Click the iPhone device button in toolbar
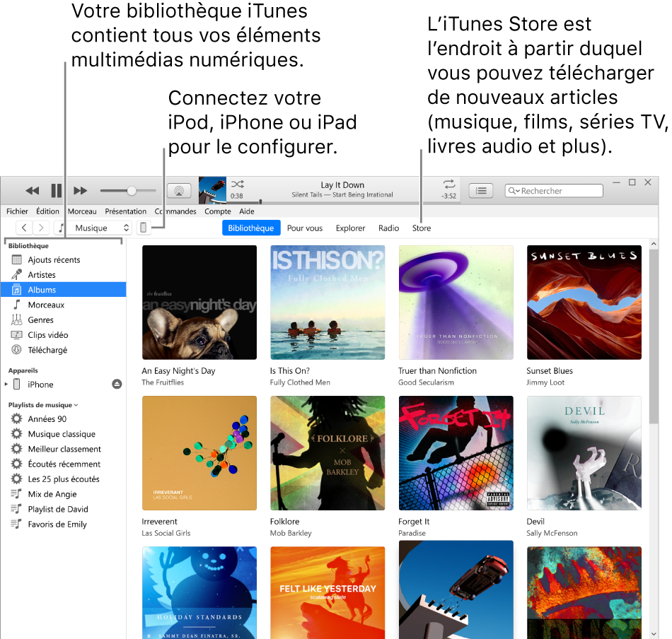The width and height of the screenshot is (672, 639). [144, 228]
